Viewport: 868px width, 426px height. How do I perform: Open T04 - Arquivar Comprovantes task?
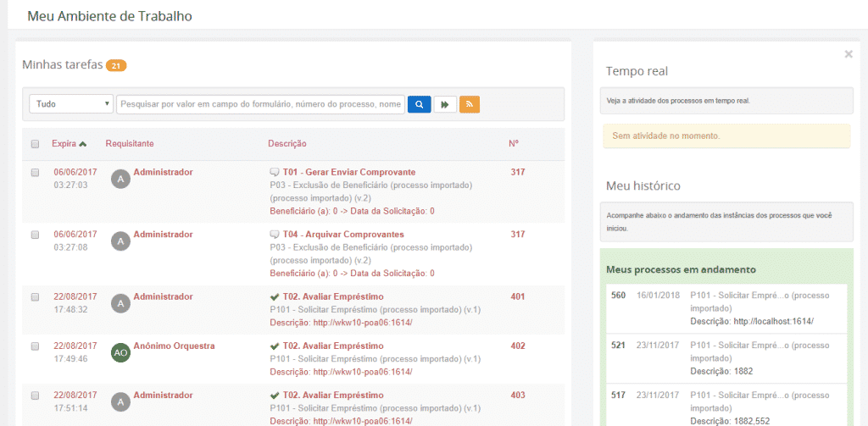[343, 234]
